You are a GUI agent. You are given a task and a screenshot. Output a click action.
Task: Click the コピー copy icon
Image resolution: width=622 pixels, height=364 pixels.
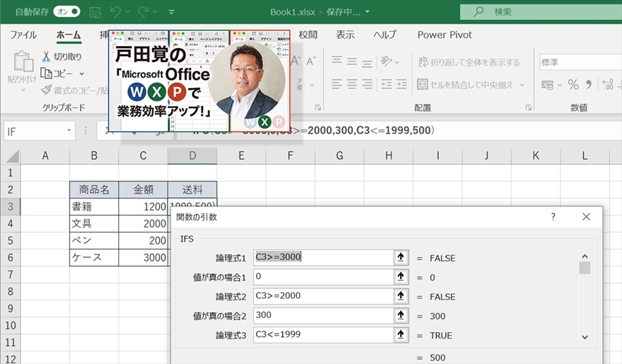click(46, 74)
